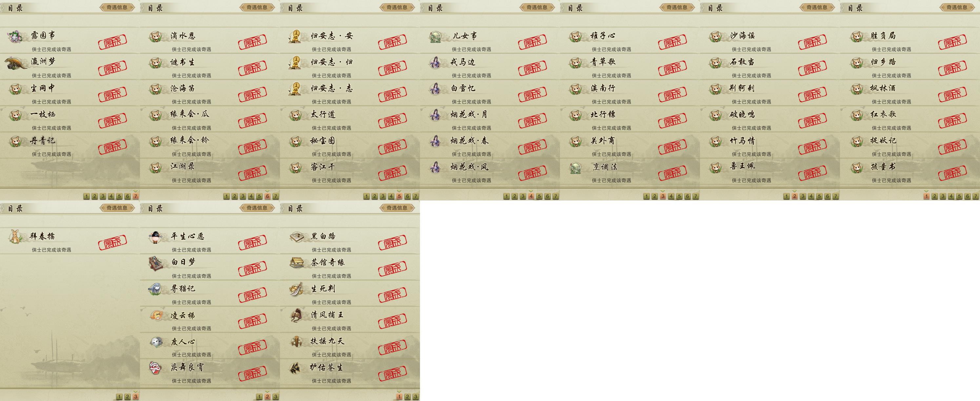Select the kangaroo icon for 拜春擂
Viewport: 980px width, 401px height.
click(x=16, y=237)
